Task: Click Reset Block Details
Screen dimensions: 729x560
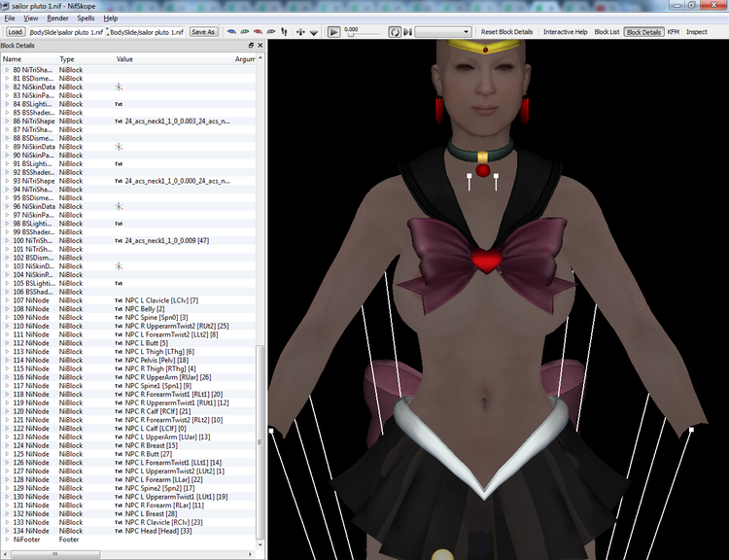Action: (506, 32)
